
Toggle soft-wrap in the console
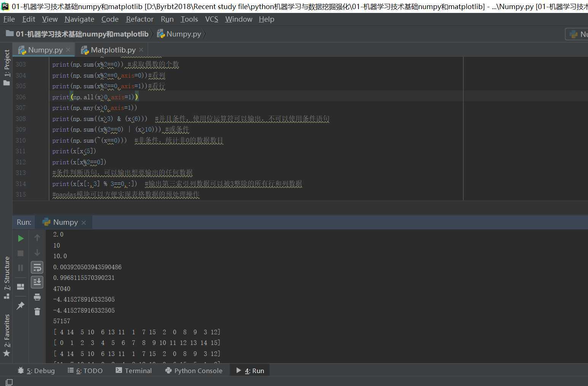tap(37, 267)
